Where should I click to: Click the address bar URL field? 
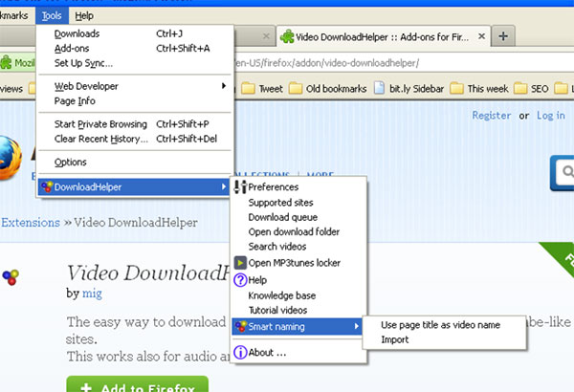(x=403, y=63)
